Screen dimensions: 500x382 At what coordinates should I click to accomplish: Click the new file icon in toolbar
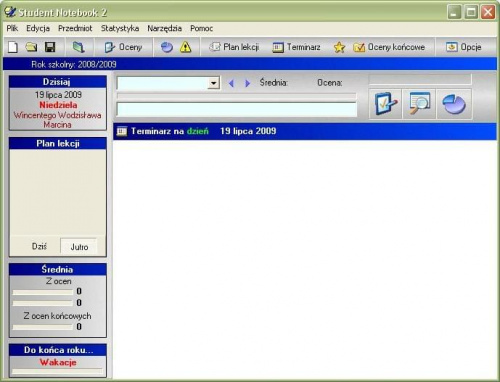pyautogui.click(x=13, y=47)
